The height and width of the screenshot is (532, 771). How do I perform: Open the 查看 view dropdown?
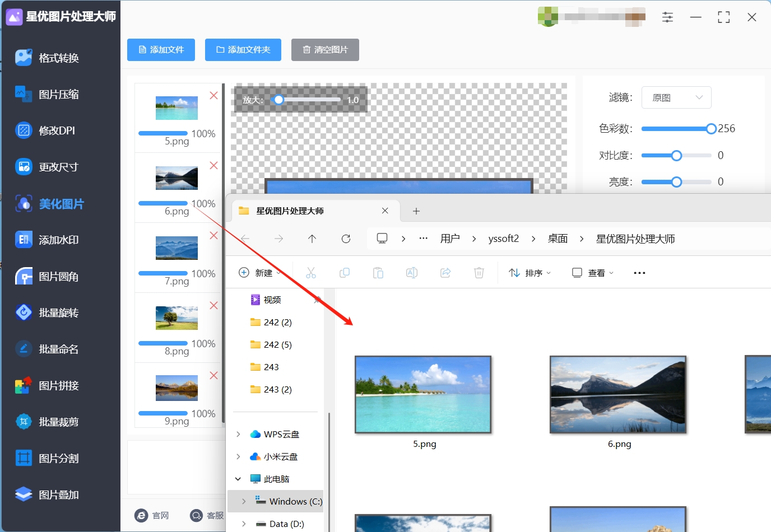pyautogui.click(x=592, y=273)
